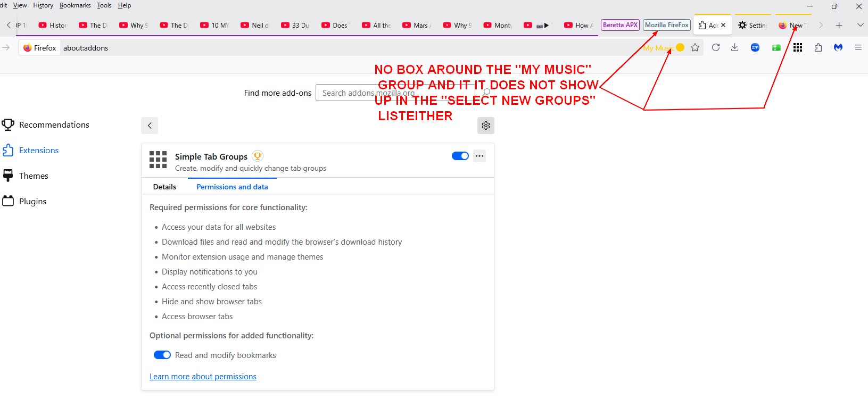This screenshot has height=416, width=868.
Task: Toggle the Read and modify bookmarks permission
Action: 162,355
